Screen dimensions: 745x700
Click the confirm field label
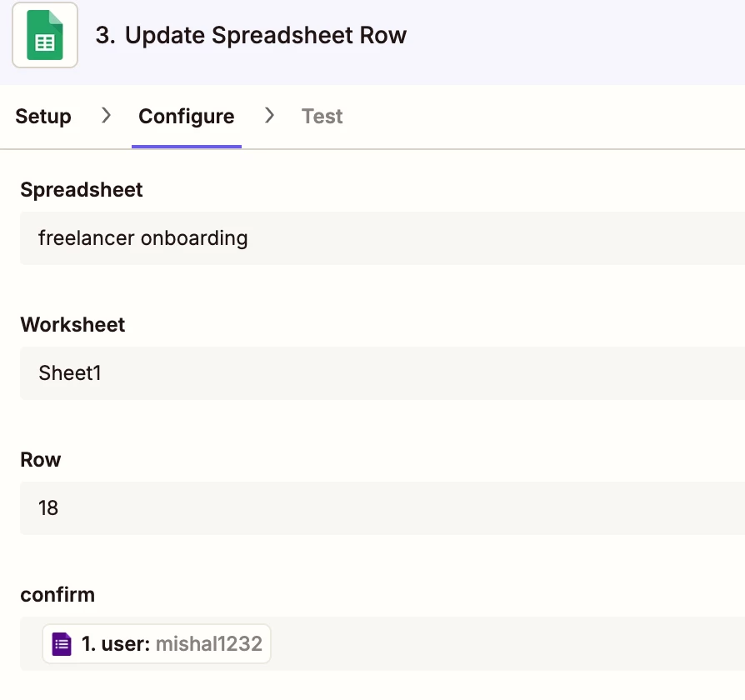[x=57, y=595]
